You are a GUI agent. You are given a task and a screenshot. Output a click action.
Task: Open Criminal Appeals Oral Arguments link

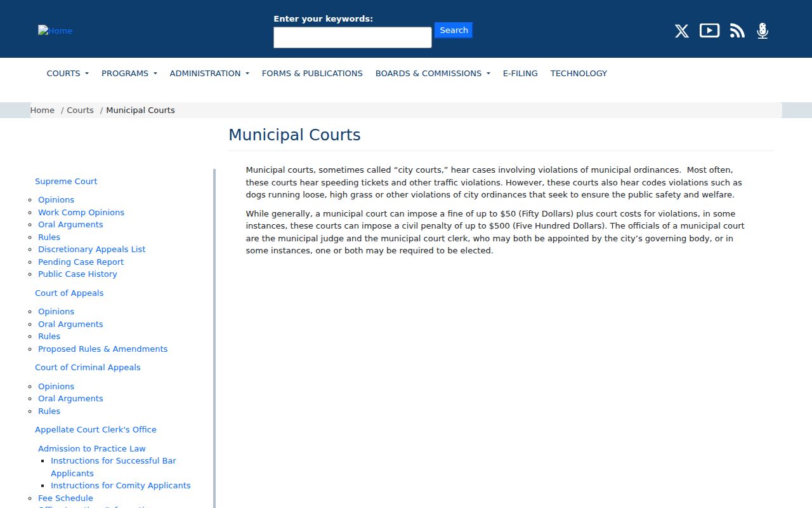[70, 398]
